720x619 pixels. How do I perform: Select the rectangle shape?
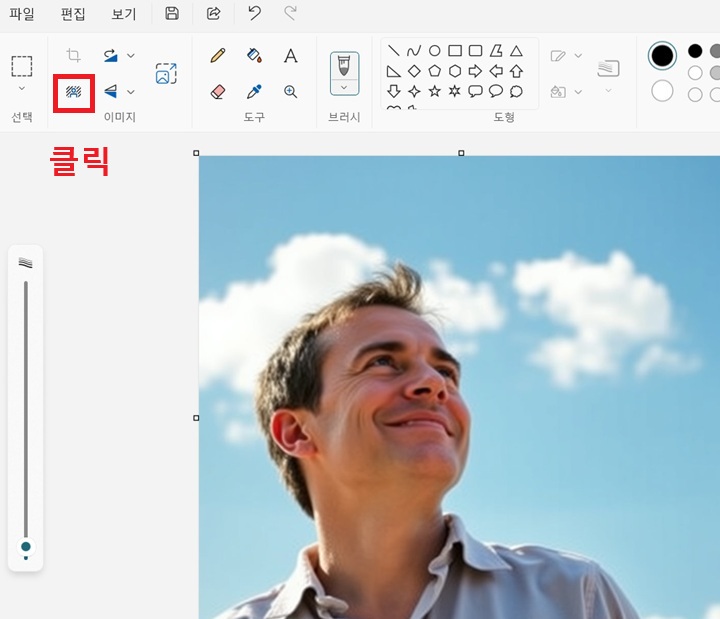coord(455,51)
